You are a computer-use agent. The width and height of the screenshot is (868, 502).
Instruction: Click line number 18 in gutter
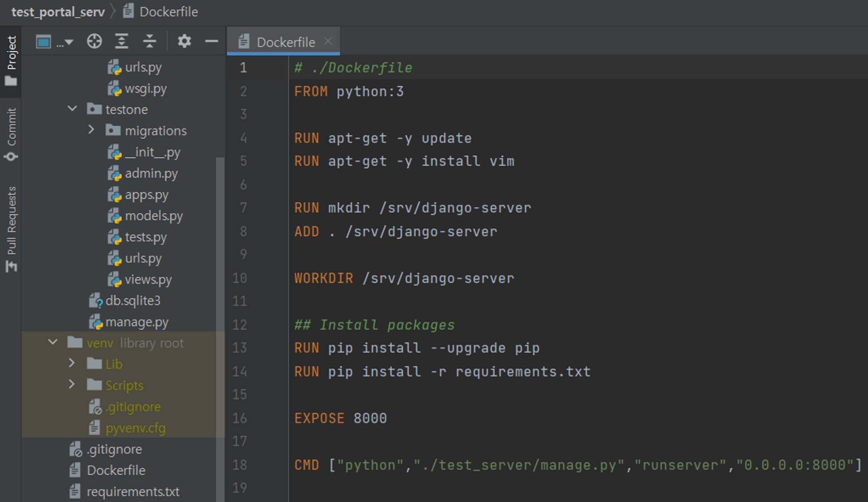click(x=239, y=465)
